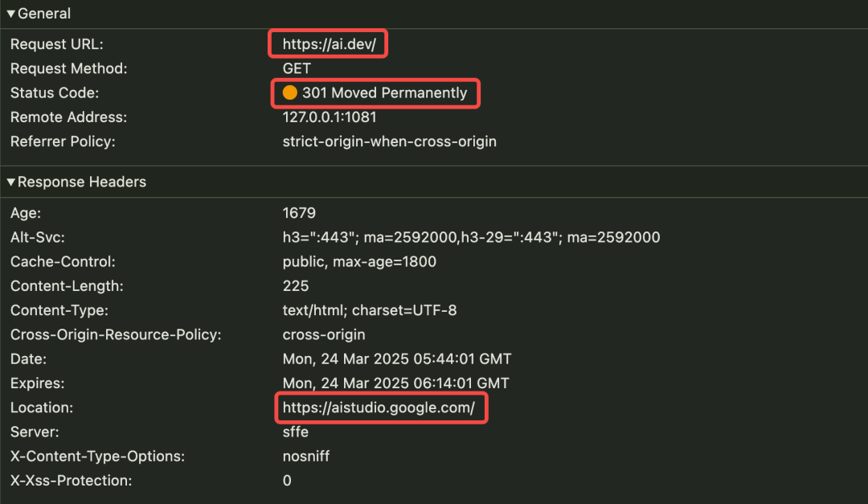Screen dimensions: 868x504
Task: Click the Content-Length value 225
Action: click(x=294, y=285)
